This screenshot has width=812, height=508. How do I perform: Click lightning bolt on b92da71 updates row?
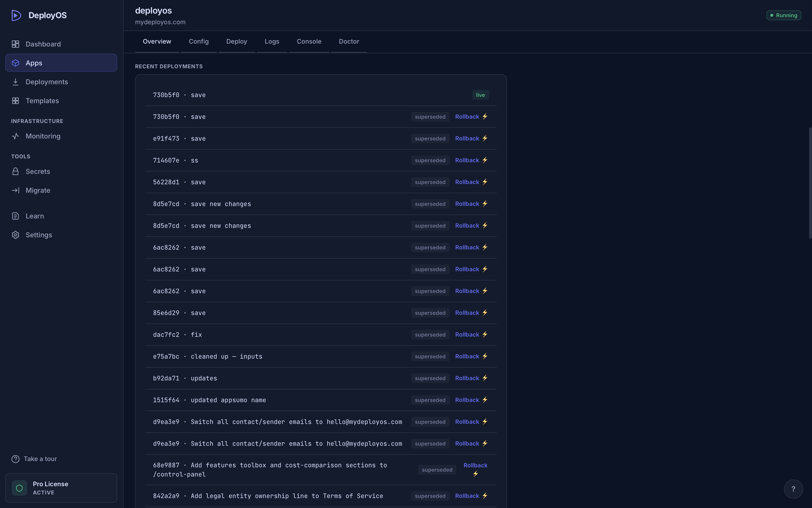(485, 378)
